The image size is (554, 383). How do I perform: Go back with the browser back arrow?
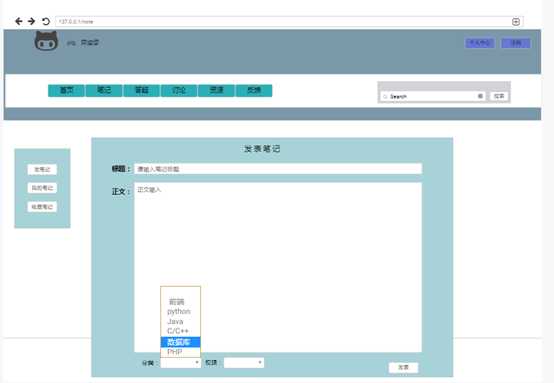click(19, 22)
